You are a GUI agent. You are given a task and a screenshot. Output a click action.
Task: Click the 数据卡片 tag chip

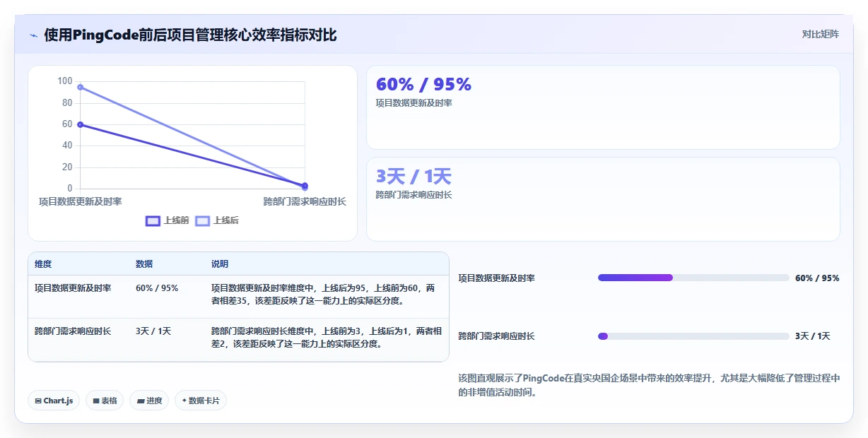201,401
